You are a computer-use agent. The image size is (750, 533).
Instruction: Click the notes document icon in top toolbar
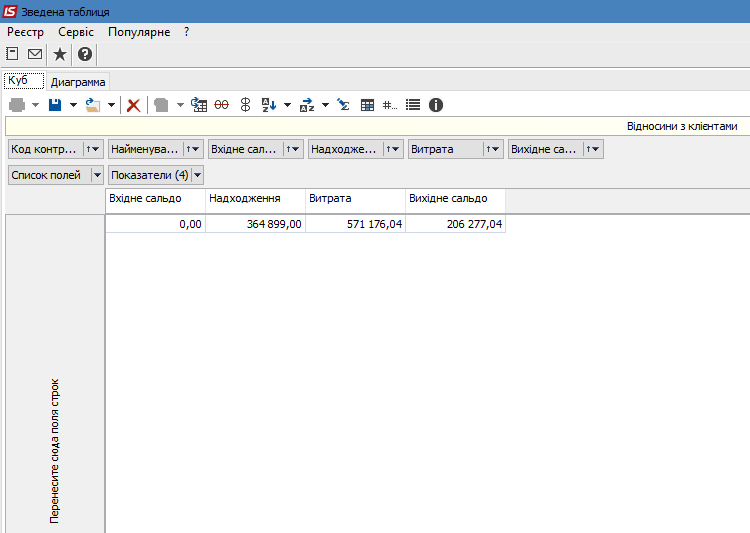[x=12, y=54]
